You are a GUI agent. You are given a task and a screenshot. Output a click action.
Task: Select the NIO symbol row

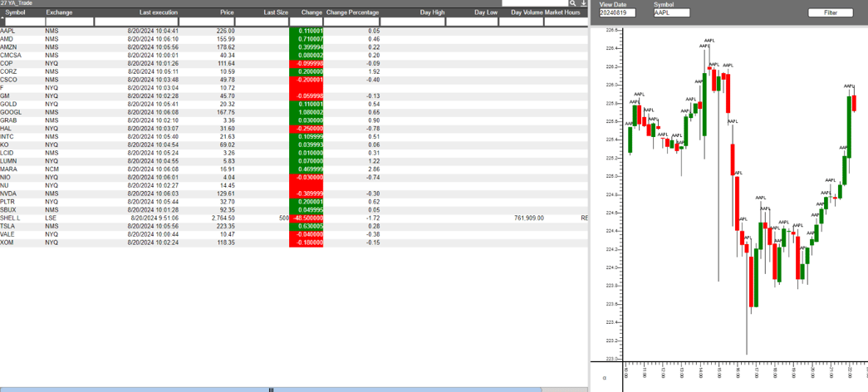click(293, 177)
